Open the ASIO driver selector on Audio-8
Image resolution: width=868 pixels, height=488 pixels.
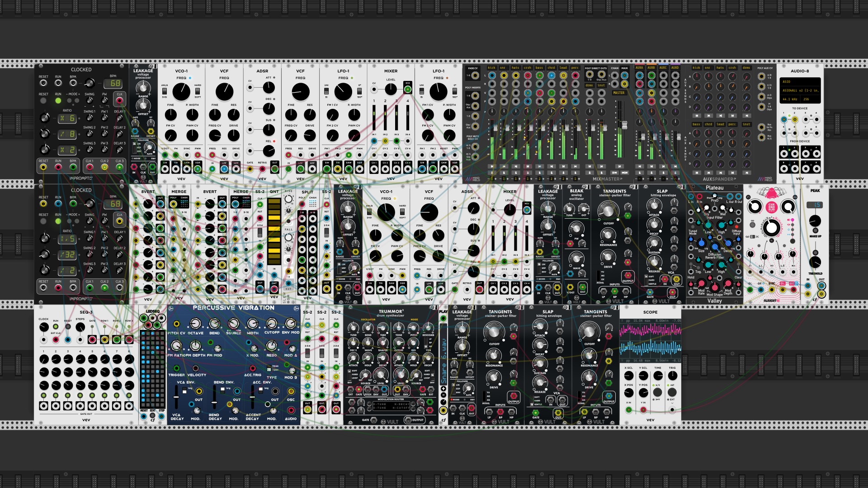click(800, 81)
